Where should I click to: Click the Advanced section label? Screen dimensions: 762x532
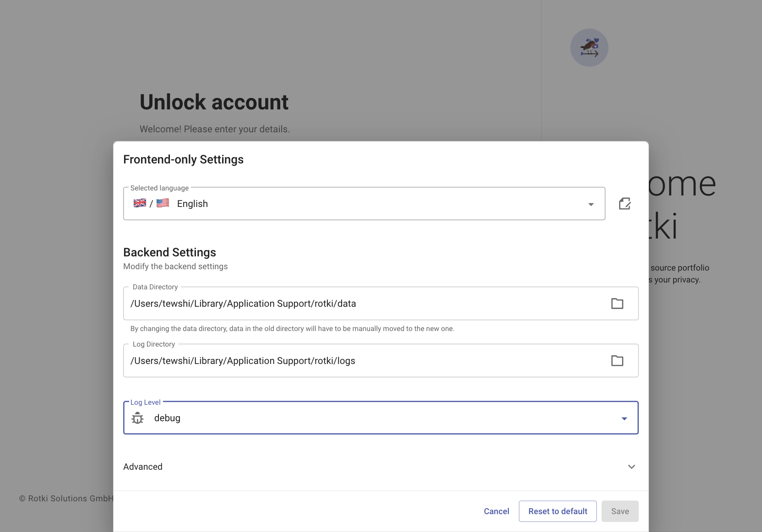pos(143,467)
